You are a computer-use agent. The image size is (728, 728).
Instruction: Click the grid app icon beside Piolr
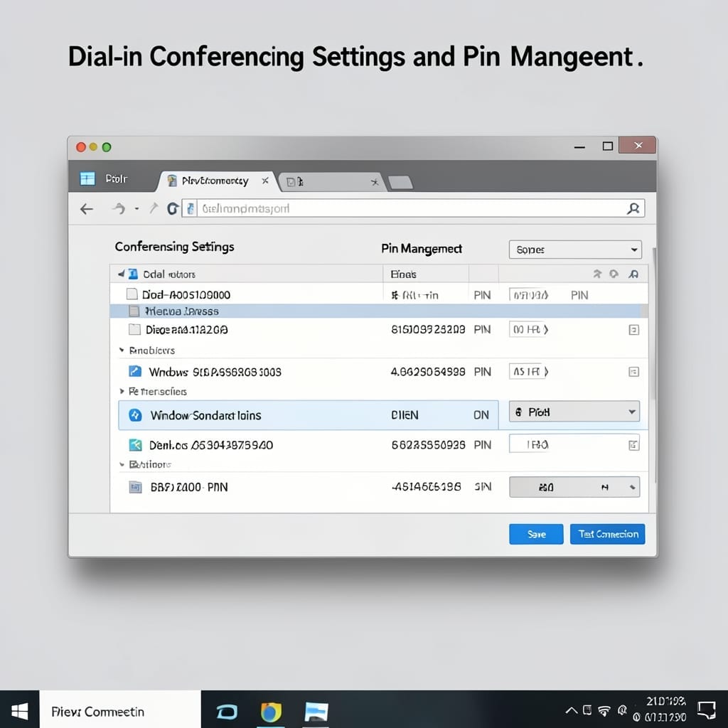pos(87,178)
